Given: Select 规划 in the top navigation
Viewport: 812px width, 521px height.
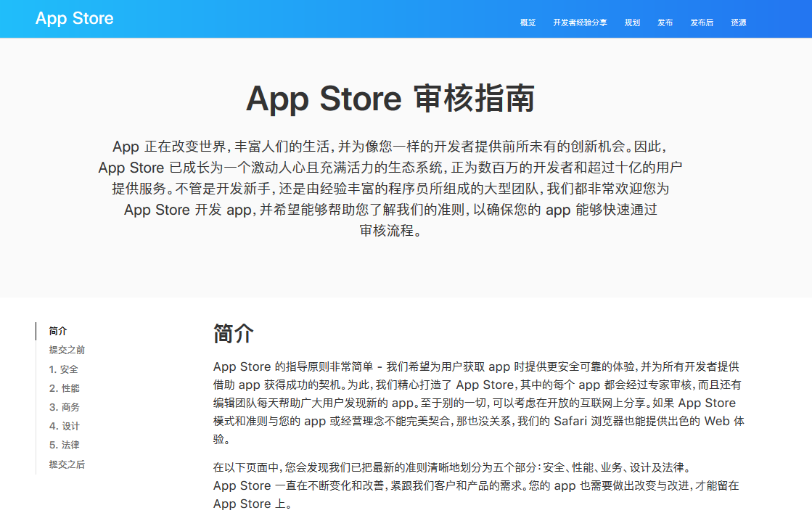Looking at the screenshot, I should pyautogui.click(x=632, y=22).
